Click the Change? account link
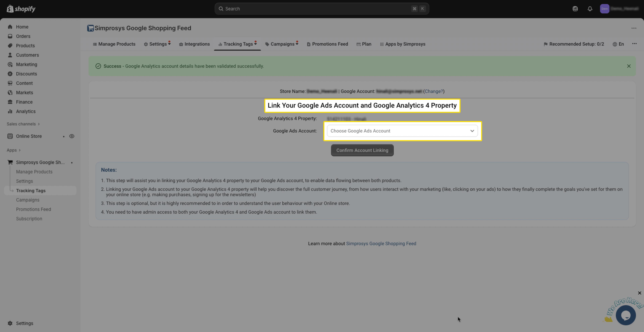 pyautogui.click(x=434, y=92)
